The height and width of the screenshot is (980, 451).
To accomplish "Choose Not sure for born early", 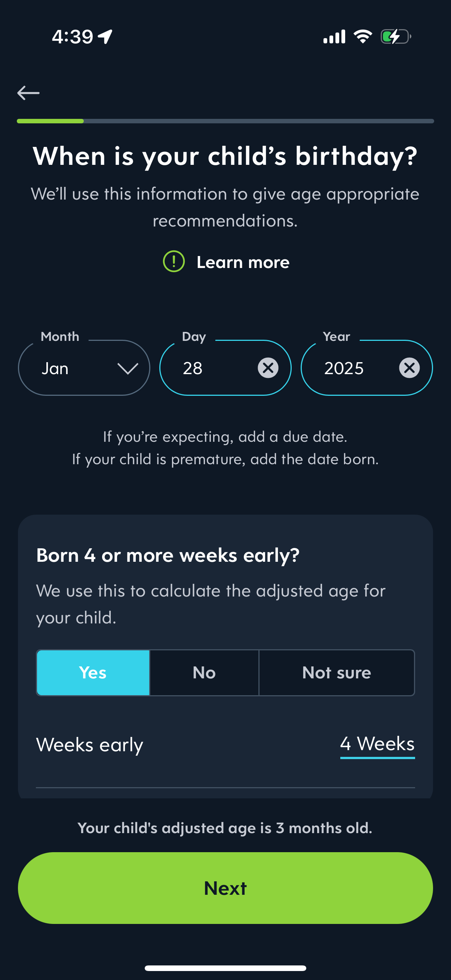I will [x=337, y=673].
